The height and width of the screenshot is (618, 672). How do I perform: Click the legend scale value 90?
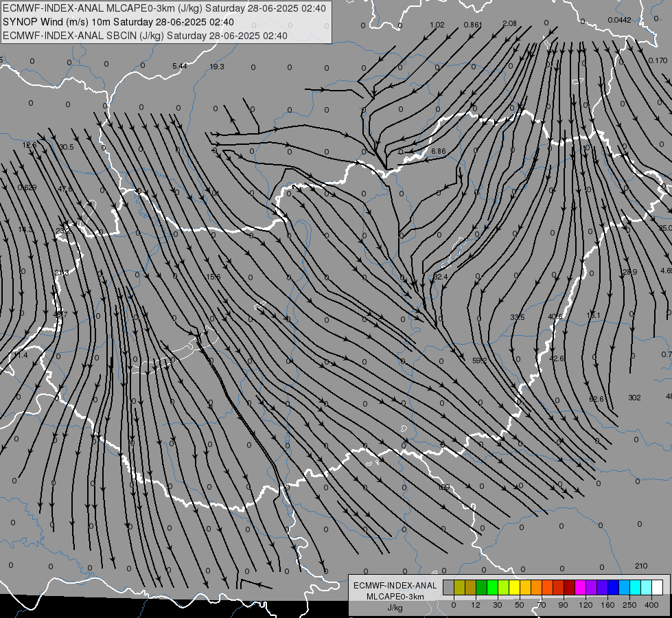click(x=563, y=605)
